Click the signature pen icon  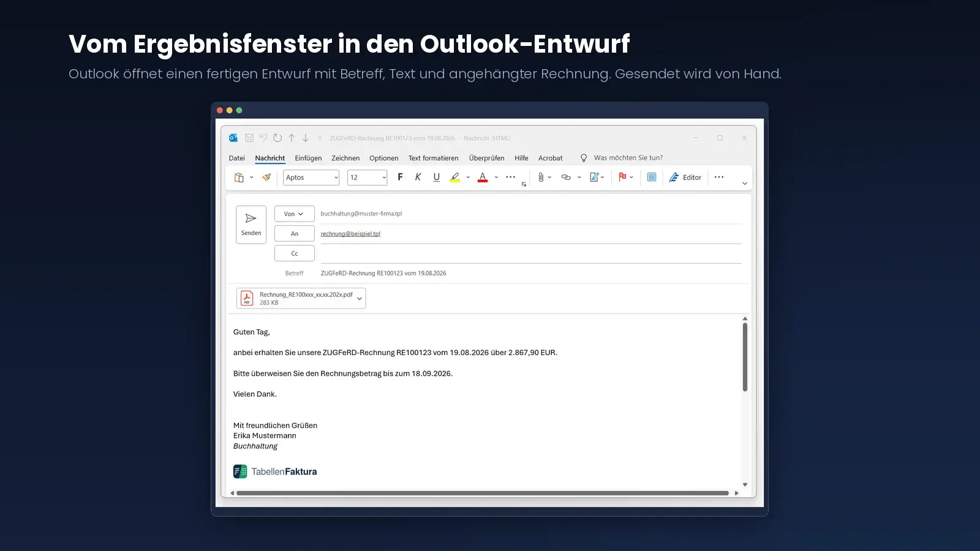[x=594, y=178]
